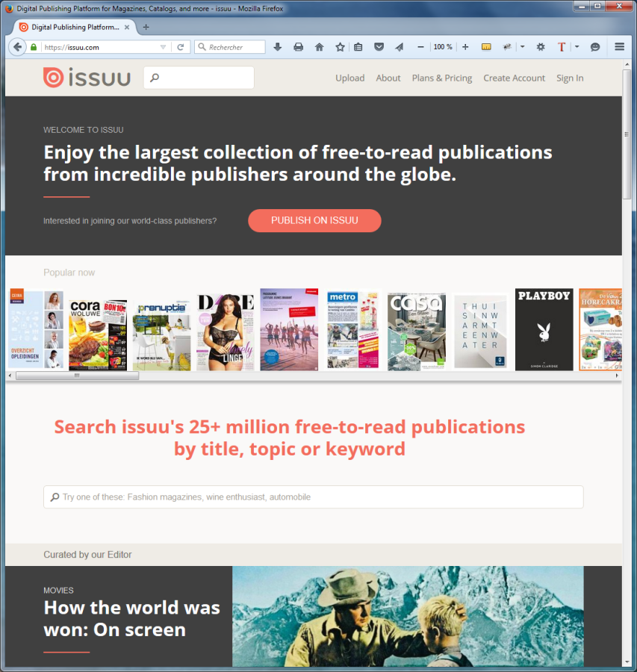Zoom out with the minus button
The height and width of the screenshot is (672, 637).
(x=420, y=47)
